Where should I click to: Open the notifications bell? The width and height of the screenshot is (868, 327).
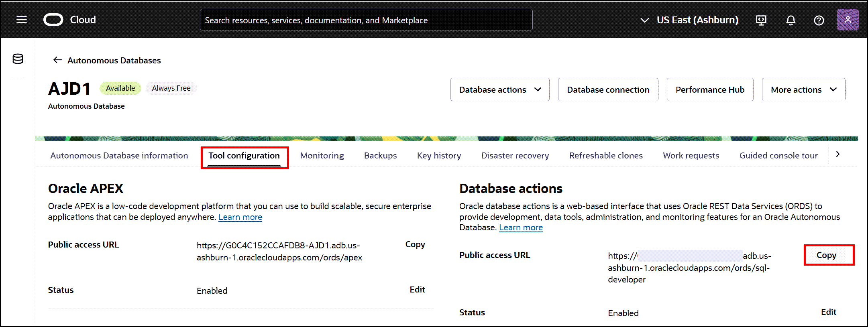(x=791, y=20)
